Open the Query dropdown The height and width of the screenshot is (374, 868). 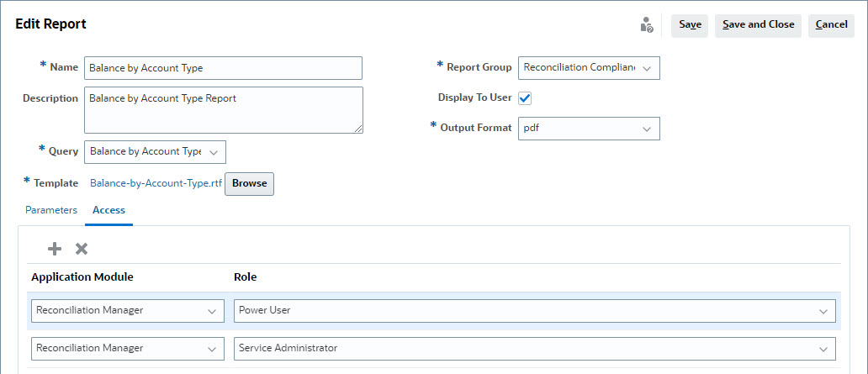pyautogui.click(x=213, y=152)
